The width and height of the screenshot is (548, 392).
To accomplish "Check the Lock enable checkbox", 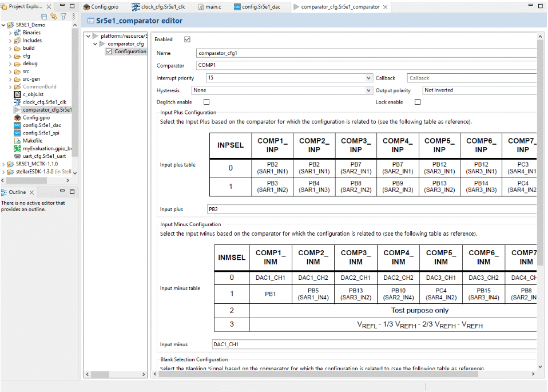I will click(417, 102).
